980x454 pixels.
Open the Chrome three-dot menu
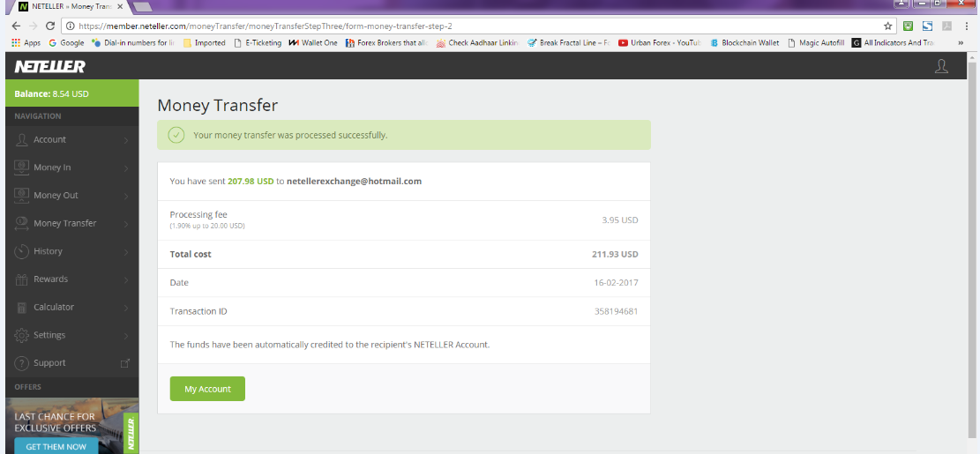[966, 26]
